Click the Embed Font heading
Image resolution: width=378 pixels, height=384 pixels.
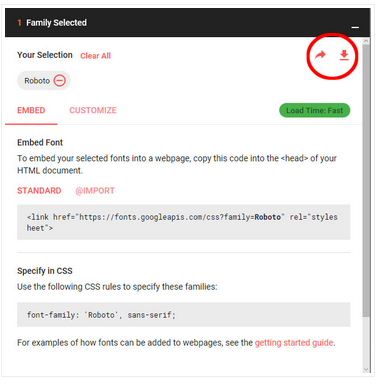point(40,142)
